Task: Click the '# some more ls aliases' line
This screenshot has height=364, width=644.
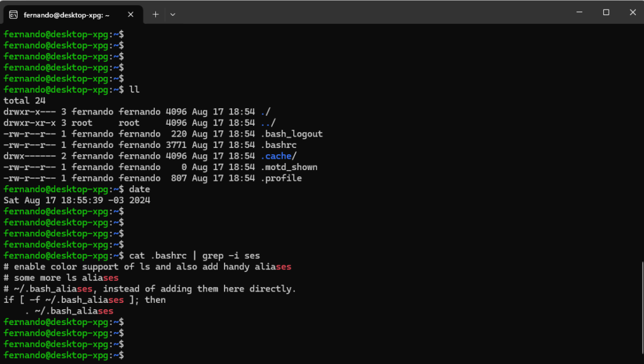Action: [61, 278]
